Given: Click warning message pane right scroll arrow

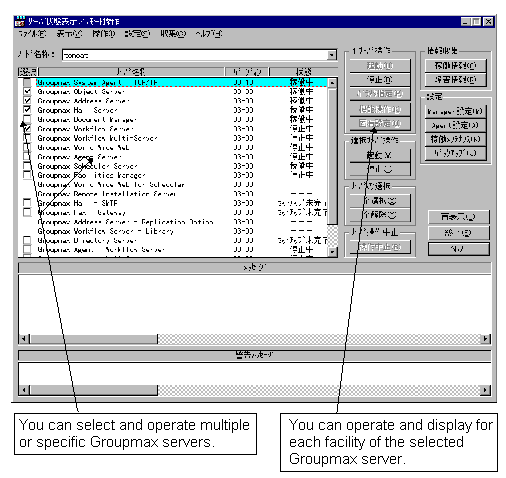Looking at the screenshot, I should pos(485,390).
